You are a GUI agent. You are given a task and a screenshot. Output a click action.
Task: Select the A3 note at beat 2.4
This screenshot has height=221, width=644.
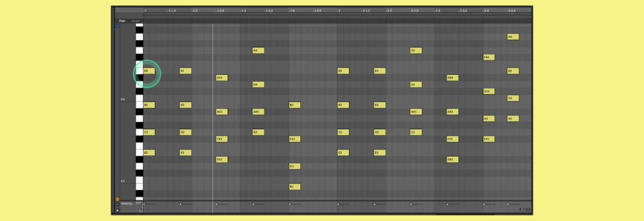click(489, 119)
